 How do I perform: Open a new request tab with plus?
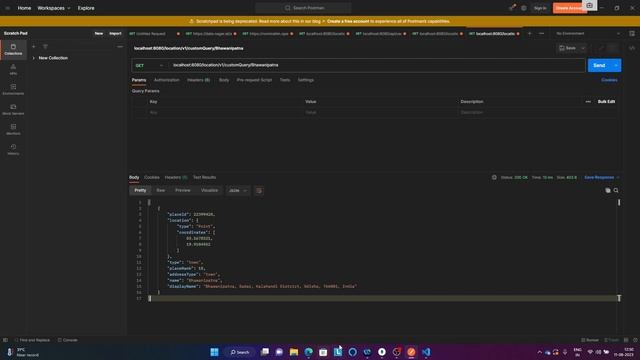[529, 33]
